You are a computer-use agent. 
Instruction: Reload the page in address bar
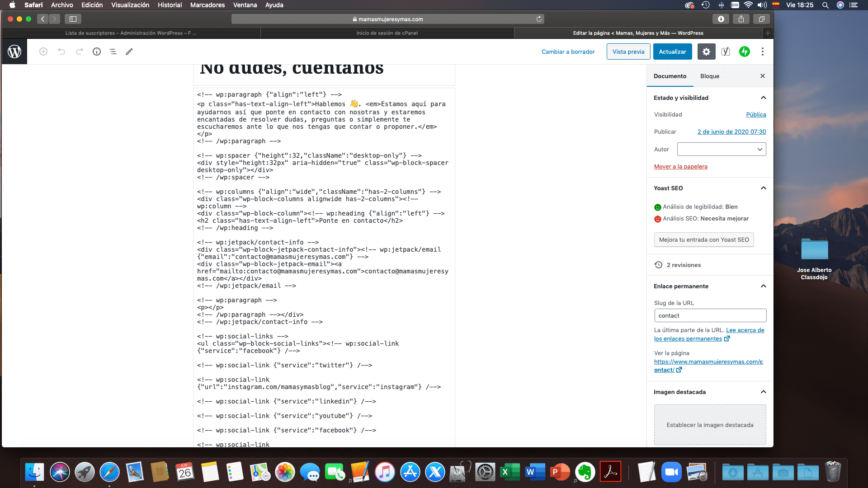(539, 19)
